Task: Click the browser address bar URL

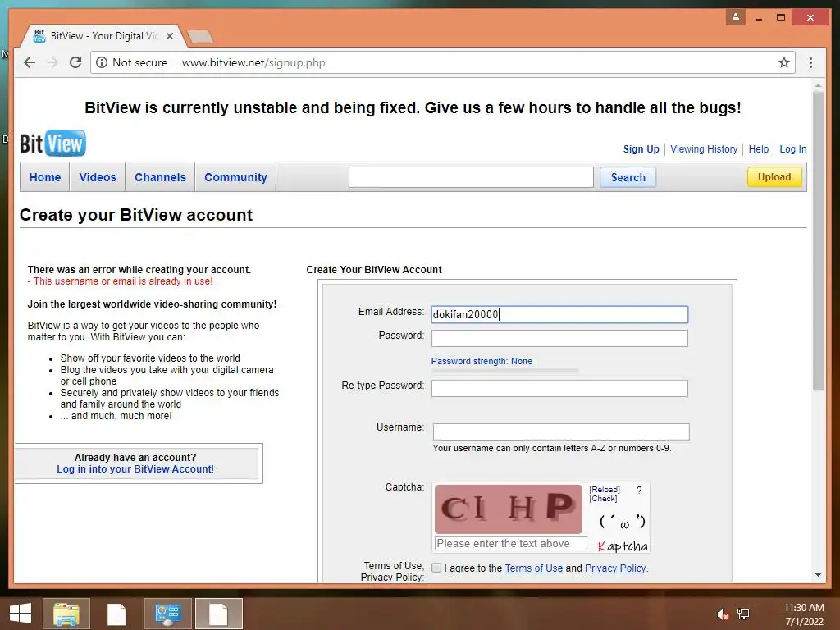Action: [253, 62]
